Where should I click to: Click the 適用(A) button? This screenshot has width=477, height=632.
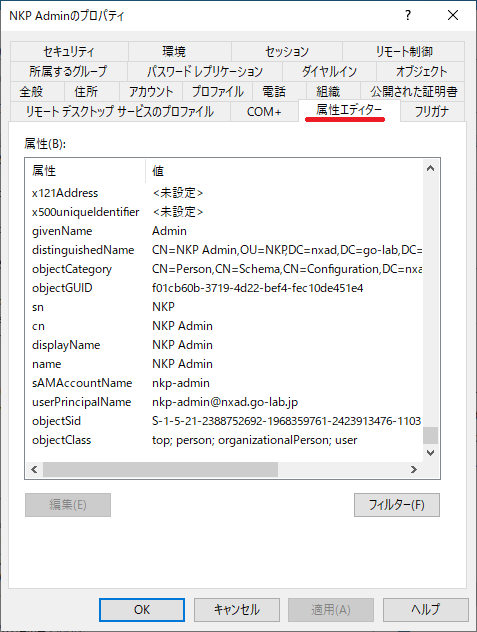(x=331, y=609)
